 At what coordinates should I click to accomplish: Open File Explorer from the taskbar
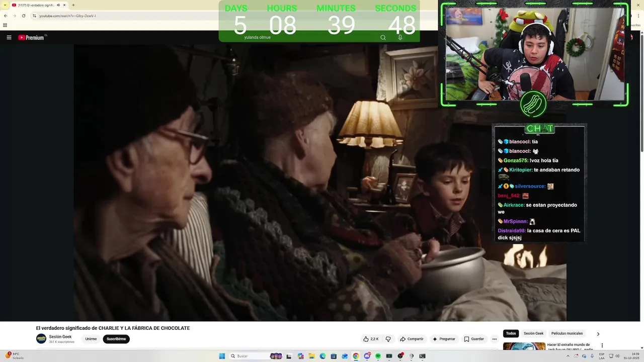pyautogui.click(x=311, y=356)
